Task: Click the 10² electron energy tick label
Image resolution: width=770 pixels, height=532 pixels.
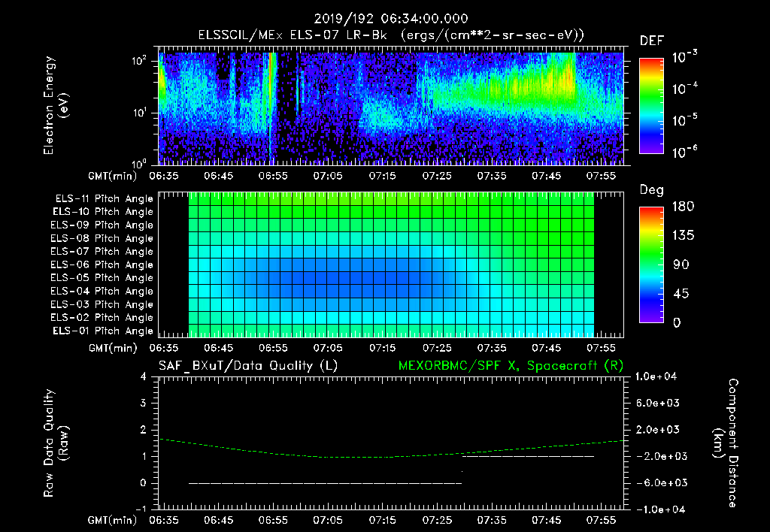Action: click(139, 61)
